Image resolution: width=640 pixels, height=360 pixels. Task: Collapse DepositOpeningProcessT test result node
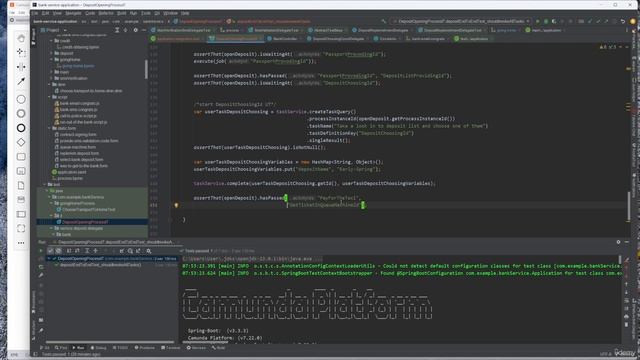pyautogui.click(x=49, y=259)
